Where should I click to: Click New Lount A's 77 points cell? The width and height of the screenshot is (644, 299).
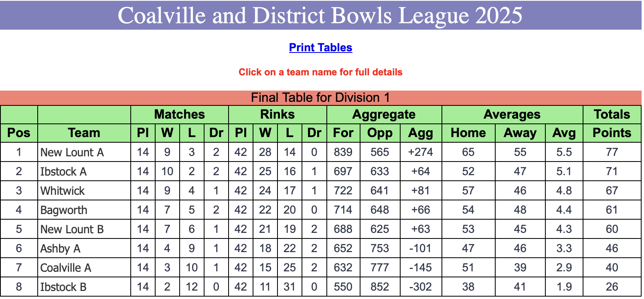[x=612, y=152]
